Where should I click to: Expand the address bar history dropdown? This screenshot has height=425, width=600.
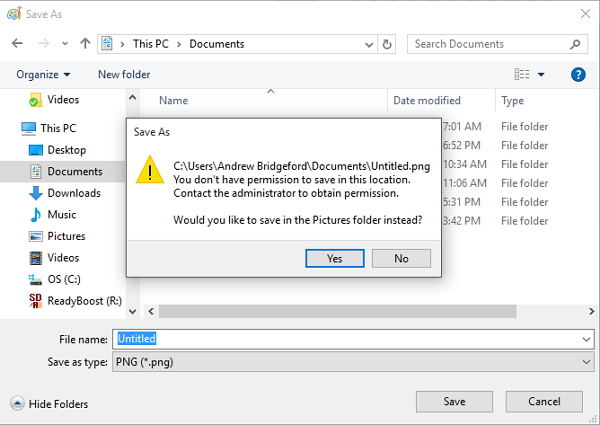[x=369, y=44]
